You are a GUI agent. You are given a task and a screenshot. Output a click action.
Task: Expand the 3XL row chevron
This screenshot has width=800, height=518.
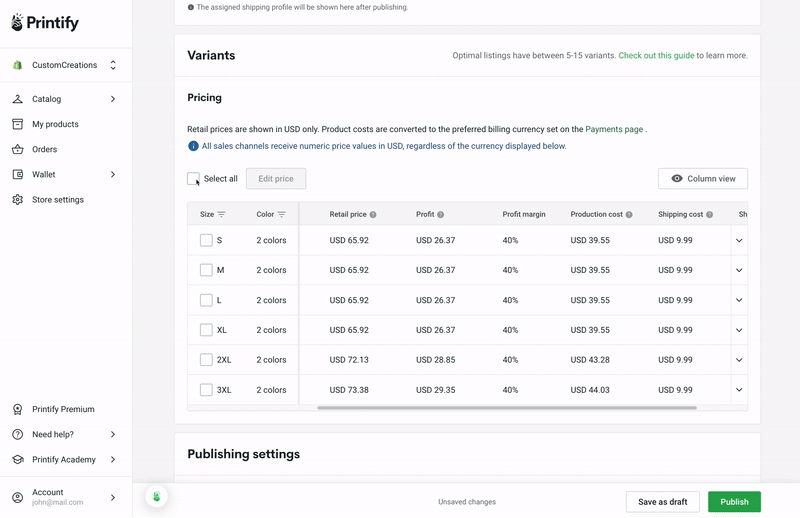click(739, 390)
